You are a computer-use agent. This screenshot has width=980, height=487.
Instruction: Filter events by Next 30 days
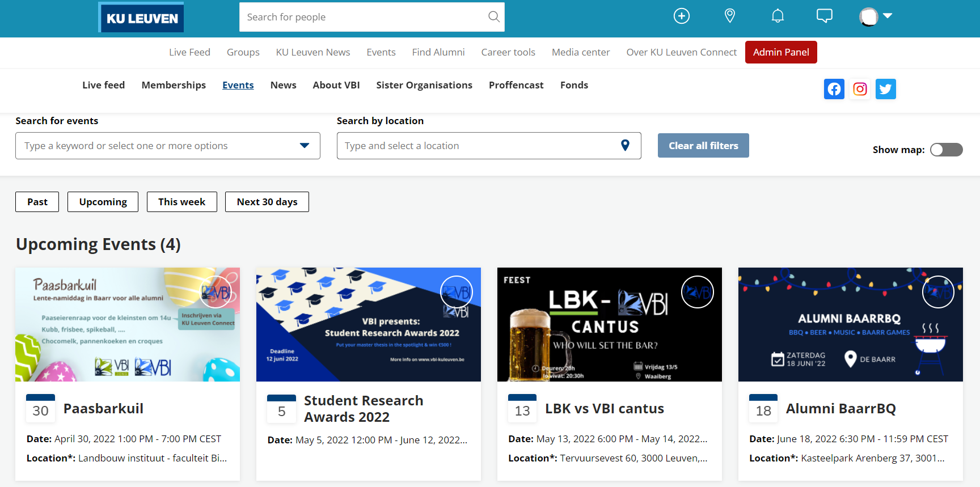(267, 202)
